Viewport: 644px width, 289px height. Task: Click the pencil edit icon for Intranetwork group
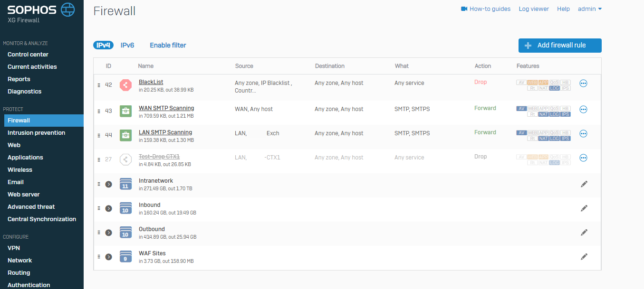coord(584,184)
